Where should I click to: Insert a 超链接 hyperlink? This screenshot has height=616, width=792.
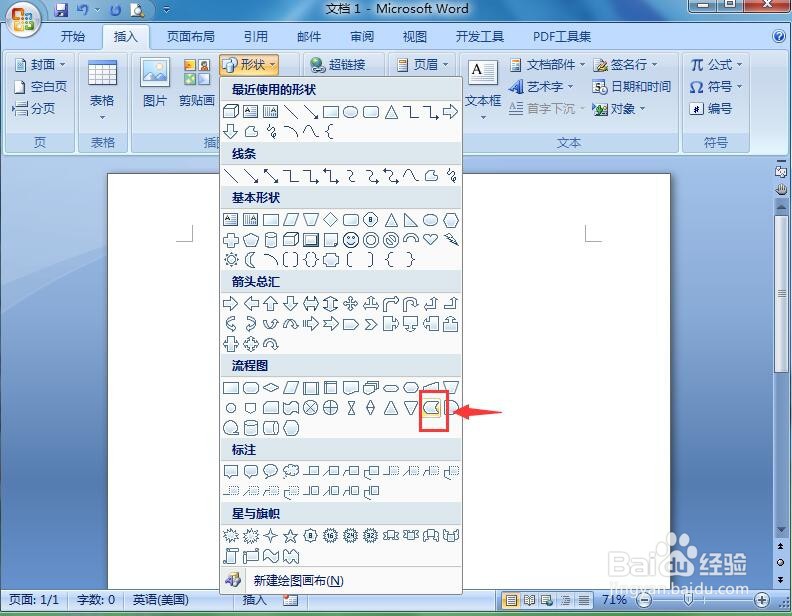point(337,65)
